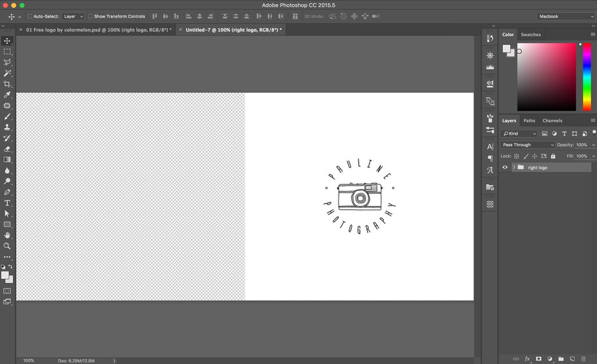Select the Move tool in the toolbox
This screenshot has height=364, width=597.
coord(7,41)
